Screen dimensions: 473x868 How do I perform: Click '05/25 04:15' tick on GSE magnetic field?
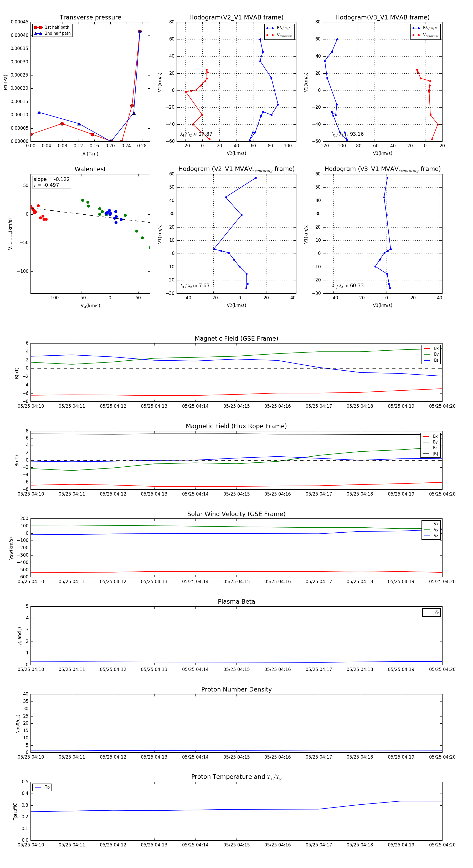236,406
